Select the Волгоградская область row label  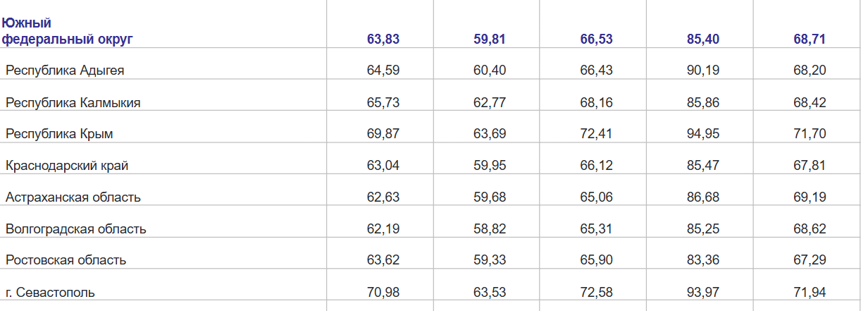pos(76,229)
